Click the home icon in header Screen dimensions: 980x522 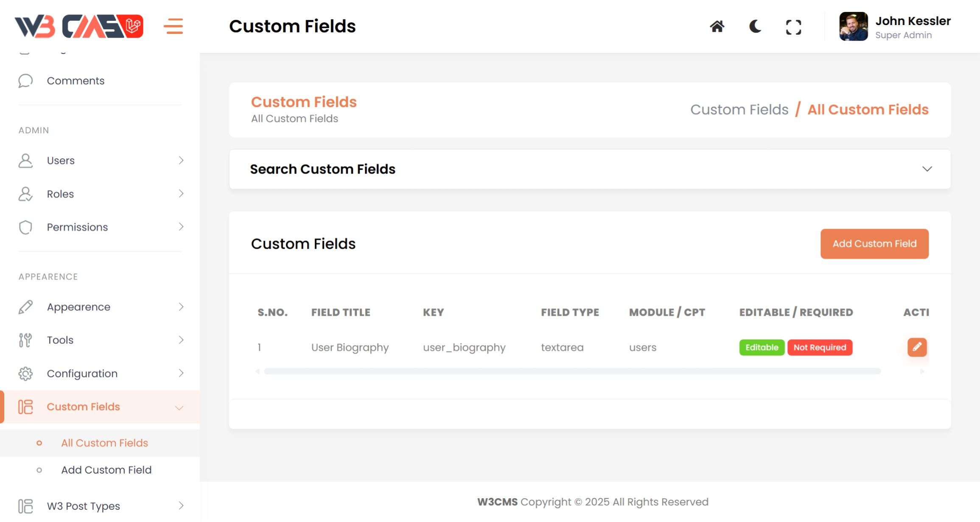pyautogui.click(x=717, y=27)
